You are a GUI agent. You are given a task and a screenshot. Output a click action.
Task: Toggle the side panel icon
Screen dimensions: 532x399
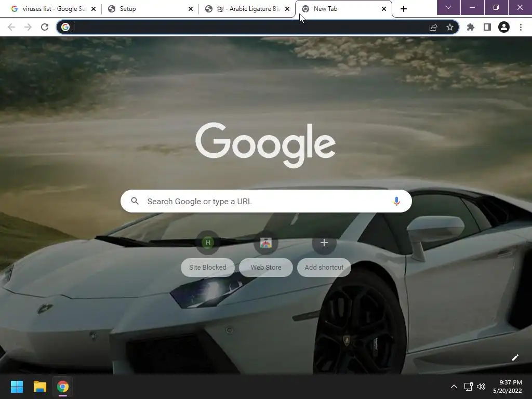pyautogui.click(x=487, y=27)
